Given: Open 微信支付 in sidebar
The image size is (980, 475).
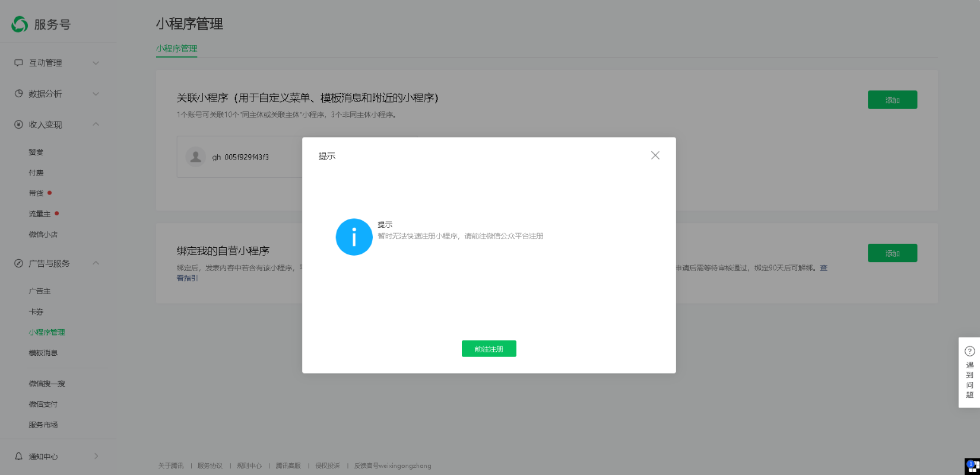Looking at the screenshot, I should tap(43, 404).
